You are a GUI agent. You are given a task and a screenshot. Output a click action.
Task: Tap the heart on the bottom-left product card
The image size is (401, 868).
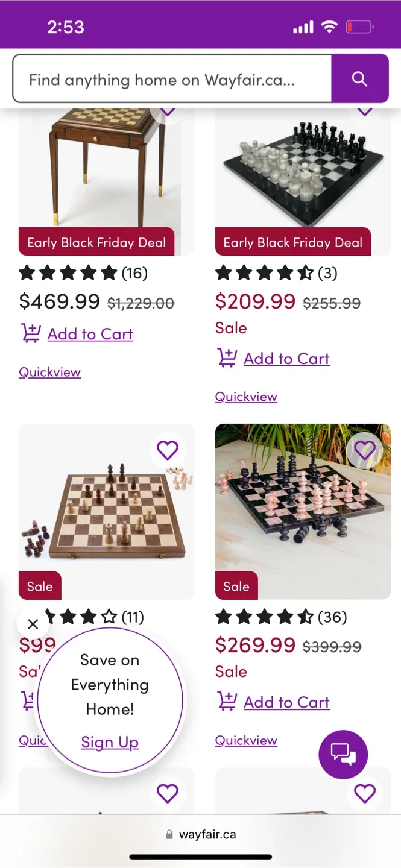pos(168,793)
